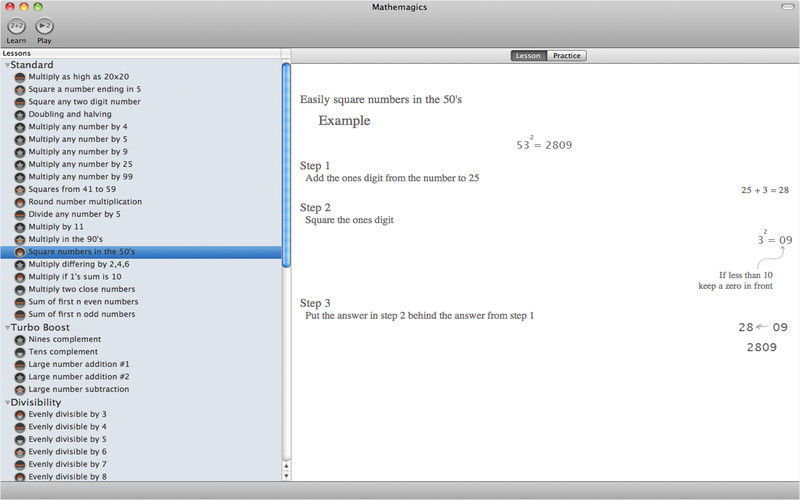Click icon beside Multiply any number by 25
Viewport: 800px width, 500px height.
(20, 164)
